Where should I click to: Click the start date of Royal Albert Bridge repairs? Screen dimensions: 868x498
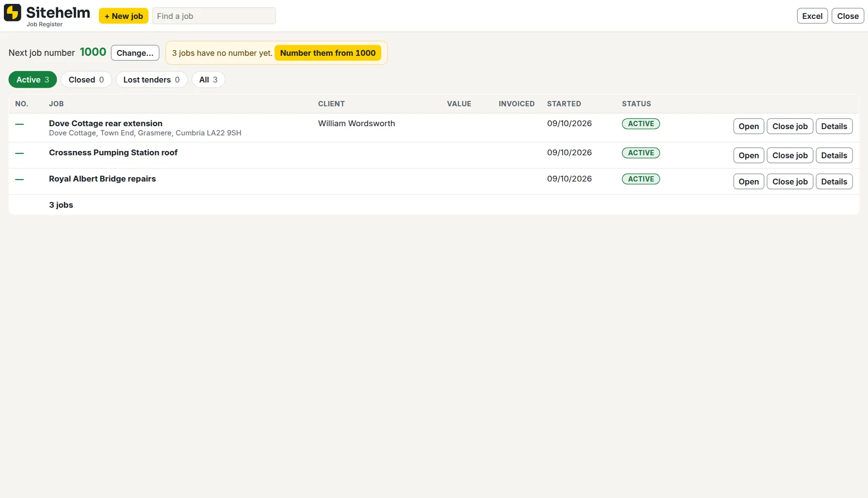click(569, 179)
